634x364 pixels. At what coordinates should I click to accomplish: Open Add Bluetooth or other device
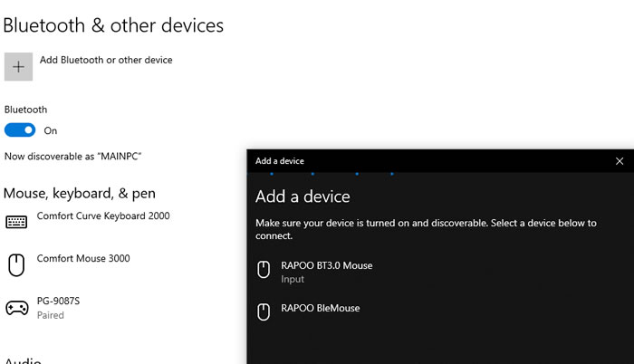[106, 60]
